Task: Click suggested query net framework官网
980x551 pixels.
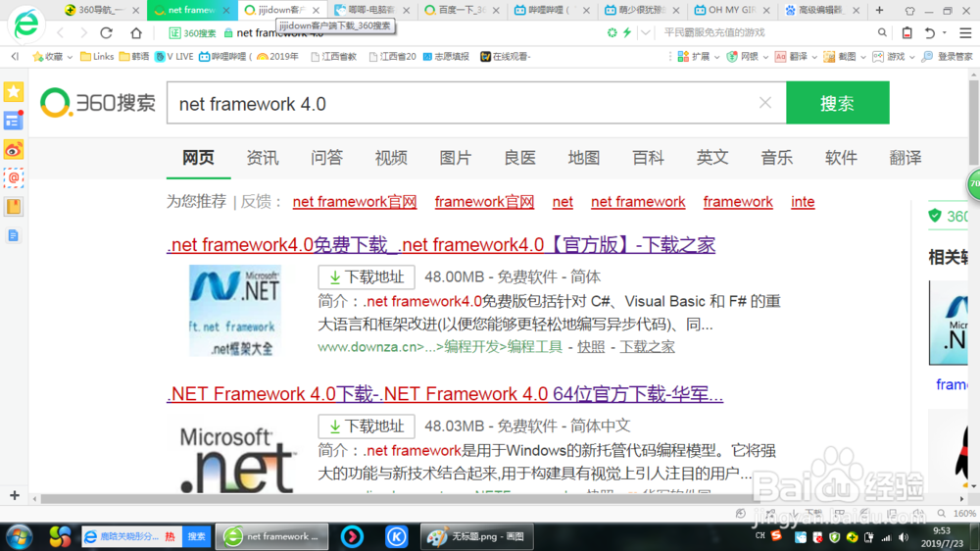Action: coord(355,201)
